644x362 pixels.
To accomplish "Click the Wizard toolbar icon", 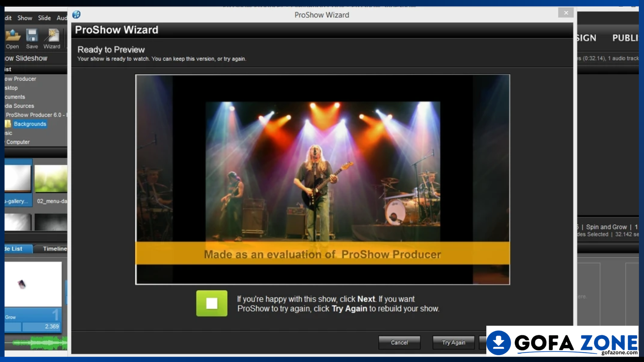I will (x=52, y=39).
